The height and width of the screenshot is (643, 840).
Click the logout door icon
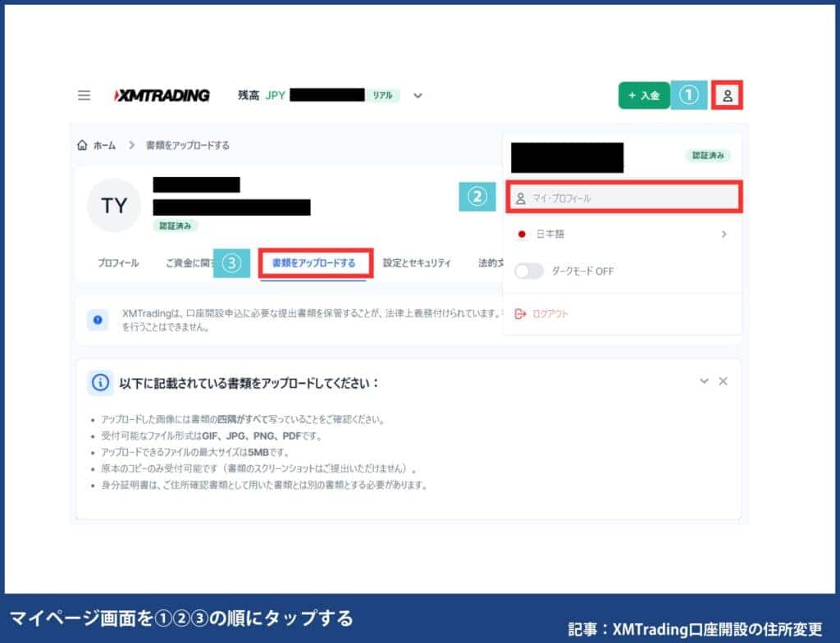(x=520, y=313)
